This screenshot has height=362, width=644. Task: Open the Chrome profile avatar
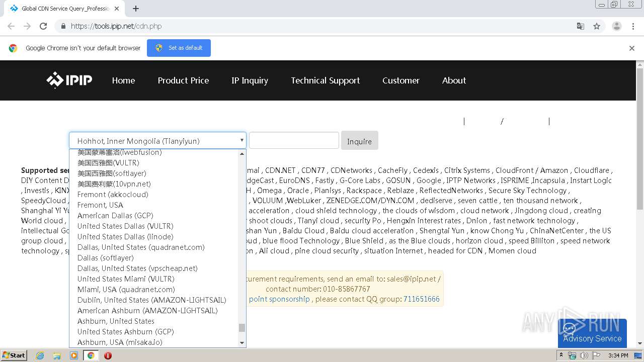[x=616, y=26]
